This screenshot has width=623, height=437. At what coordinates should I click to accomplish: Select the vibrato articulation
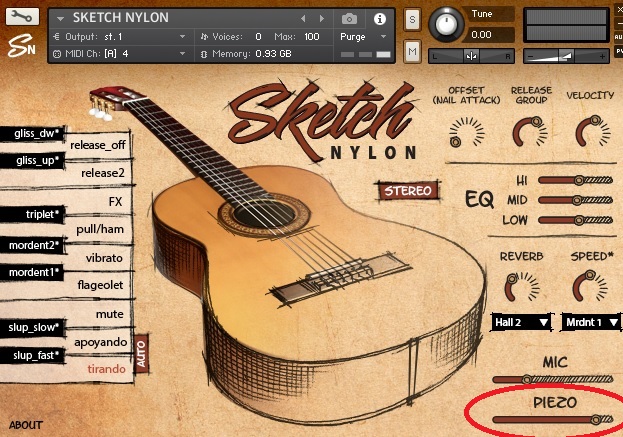click(x=104, y=258)
